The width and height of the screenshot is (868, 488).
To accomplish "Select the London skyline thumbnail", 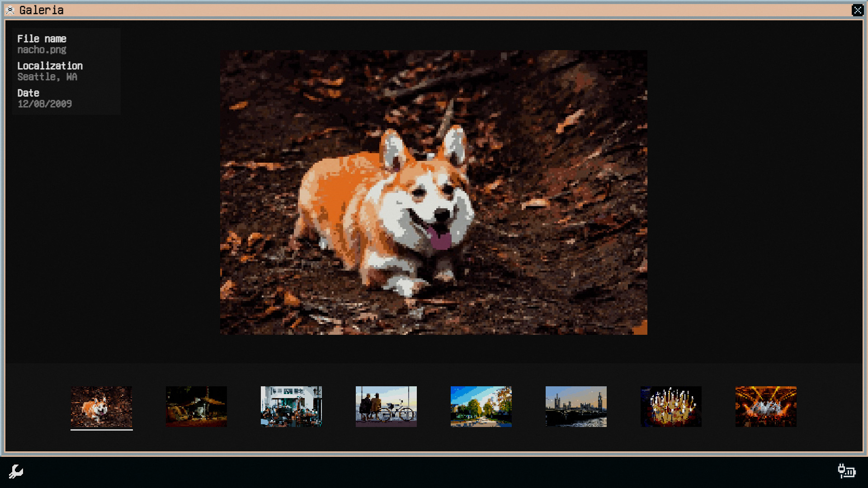I will pyautogui.click(x=576, y=406).
